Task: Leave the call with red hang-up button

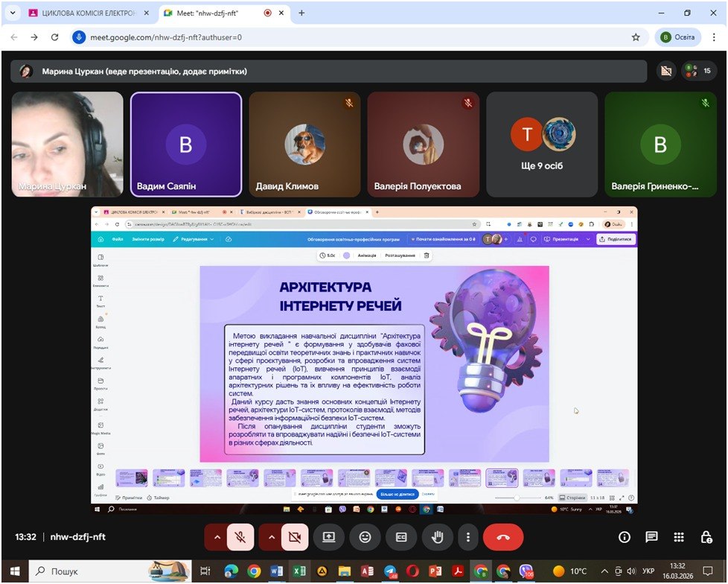Action: point(503,537)
